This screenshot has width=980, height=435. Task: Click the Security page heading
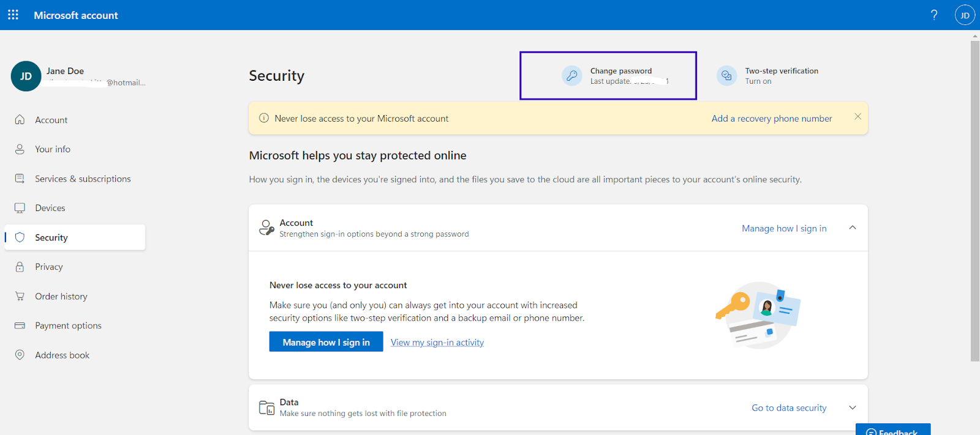pos(276,76)
